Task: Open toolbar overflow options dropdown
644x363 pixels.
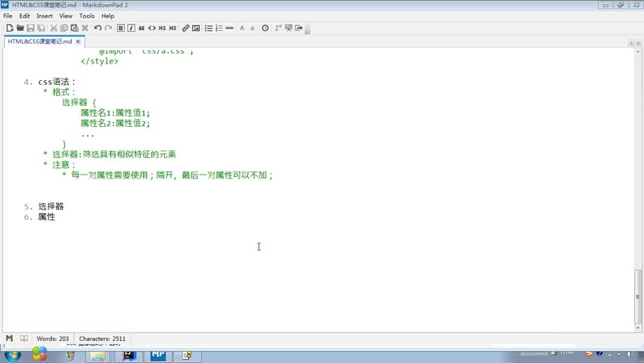Action: click(x=307, y=29)
